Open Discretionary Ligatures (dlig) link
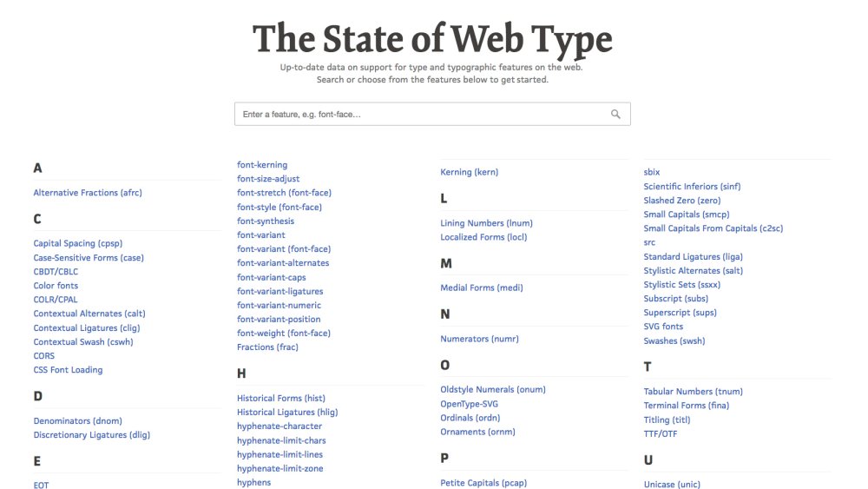The width and height of the screenshot is (868, 489). pos(91,435)
